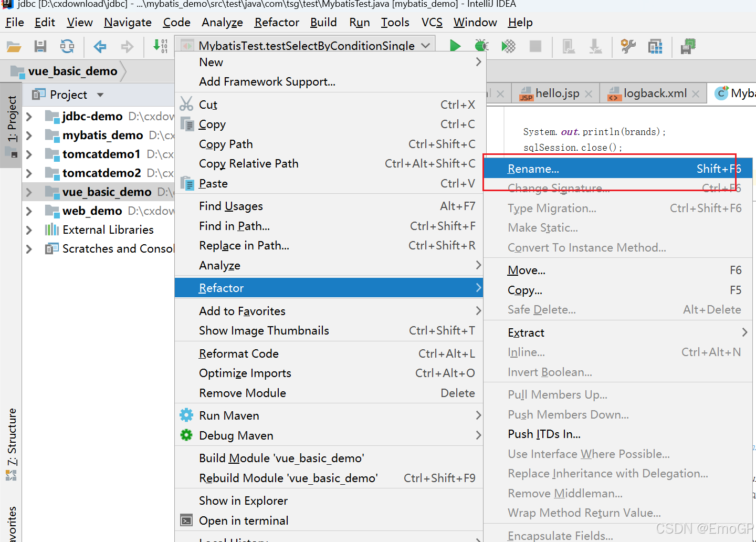This screenshot has height=542, width=756.
Task: Select Optimize Imports entry
Action: click(329, 373)
